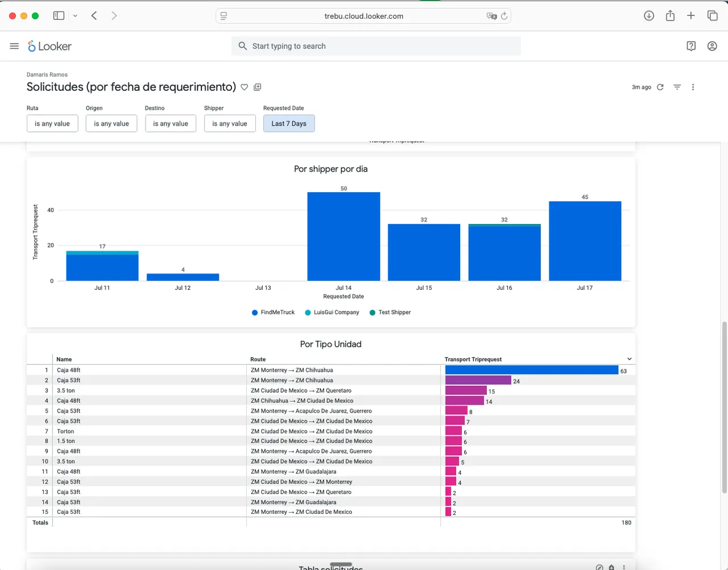Open the Looker main navigation menu
The width and height of the screenshot is (728, 570).
[14, 46]
